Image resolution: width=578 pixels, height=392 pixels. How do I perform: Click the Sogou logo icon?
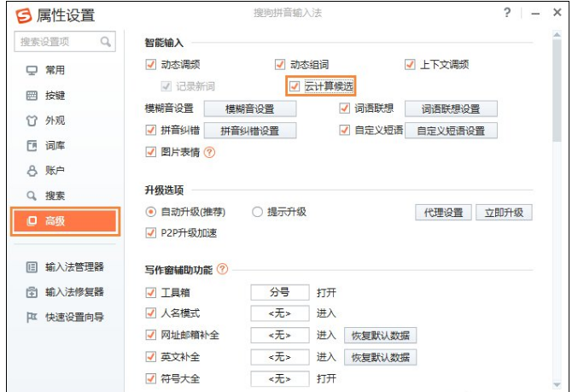[x=24, y=15]
